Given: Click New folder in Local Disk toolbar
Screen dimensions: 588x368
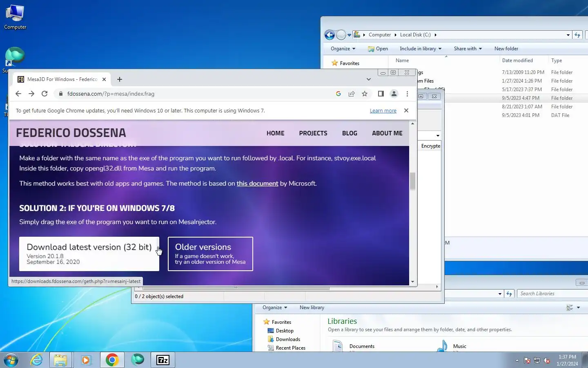Looking at the screenshot, I should click(506, 49).
